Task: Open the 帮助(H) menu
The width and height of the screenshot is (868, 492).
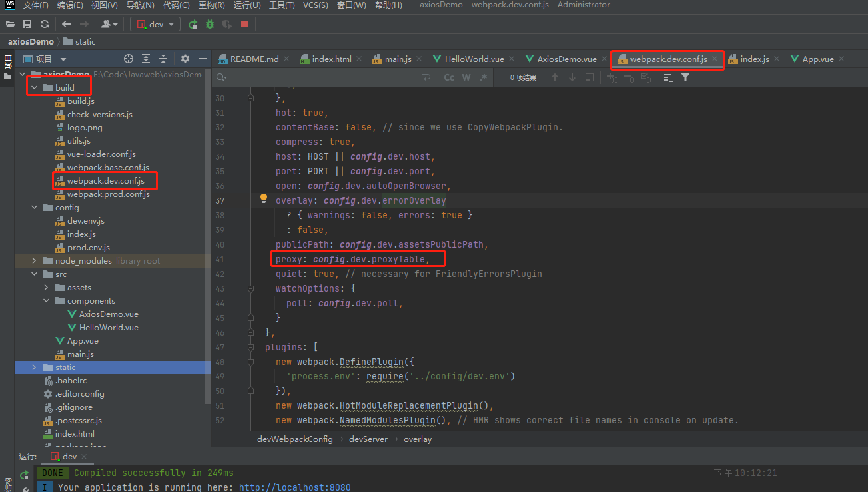Action: tap(388, 5)
